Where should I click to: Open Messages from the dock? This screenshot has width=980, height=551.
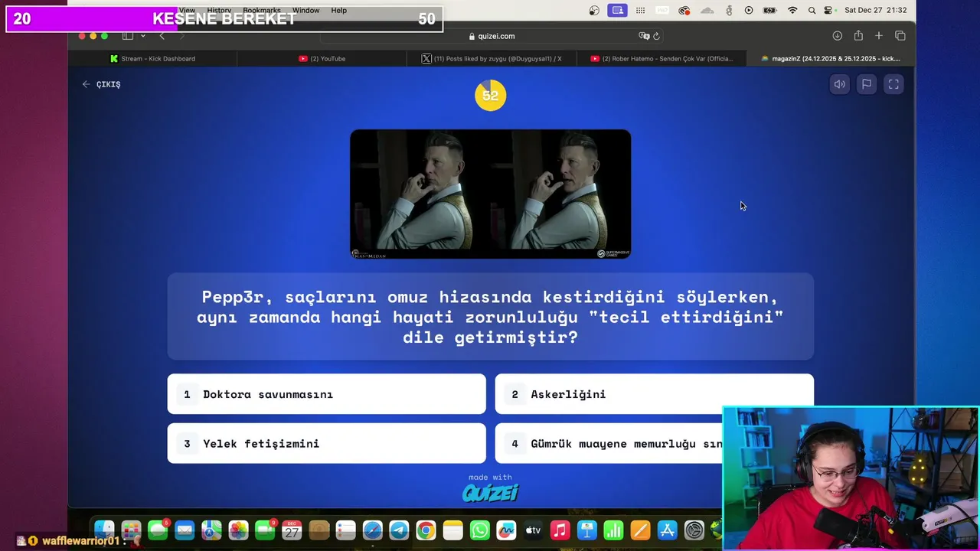[158, 530]
